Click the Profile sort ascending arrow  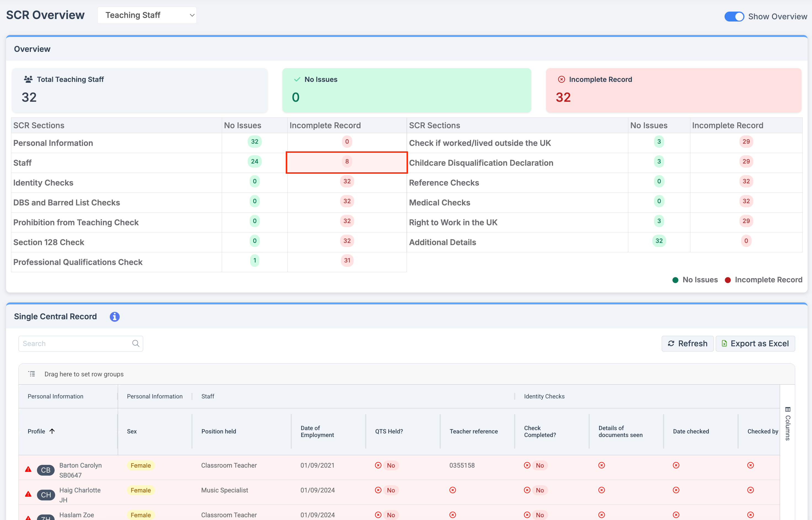52,431
